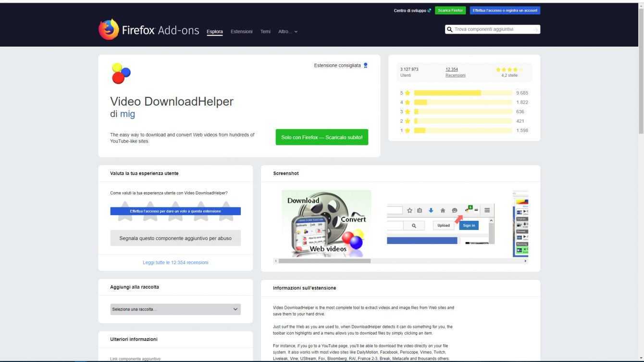Image resolution: width=644 pixels, height=362 pixels.
Task: Click Effettua l'accesso o registra un account
Action: coord(506,11)
